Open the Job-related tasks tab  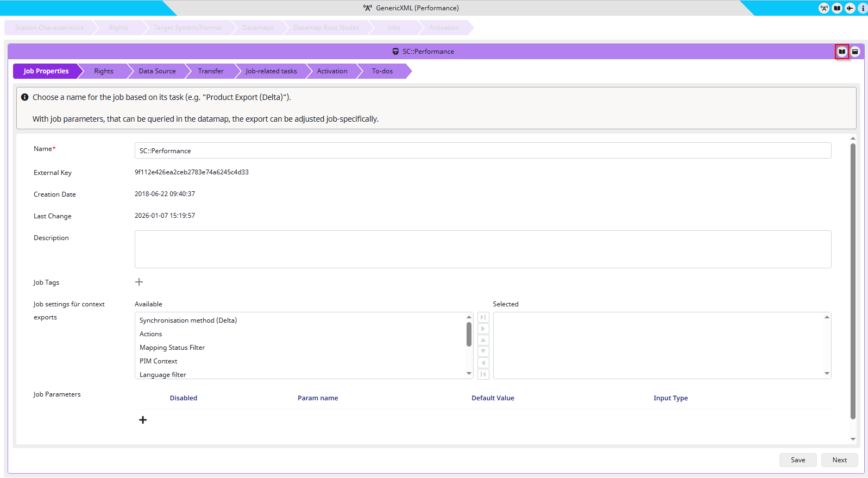tap(271, 71)
